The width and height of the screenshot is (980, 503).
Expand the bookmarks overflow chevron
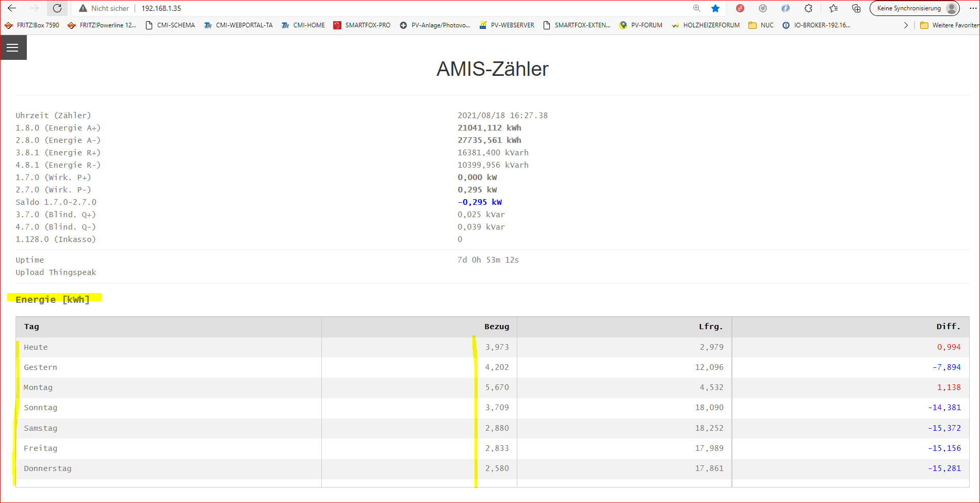pos(906,25)
